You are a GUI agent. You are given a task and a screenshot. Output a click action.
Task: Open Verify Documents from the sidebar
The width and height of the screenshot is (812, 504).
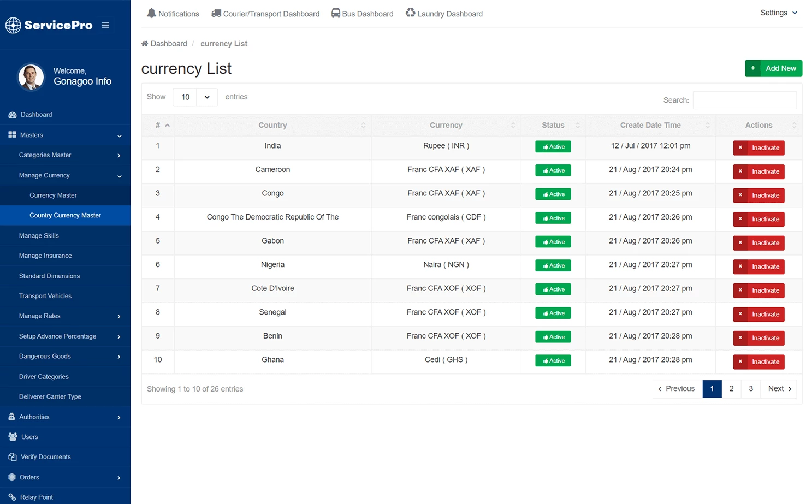coord(46,456)
